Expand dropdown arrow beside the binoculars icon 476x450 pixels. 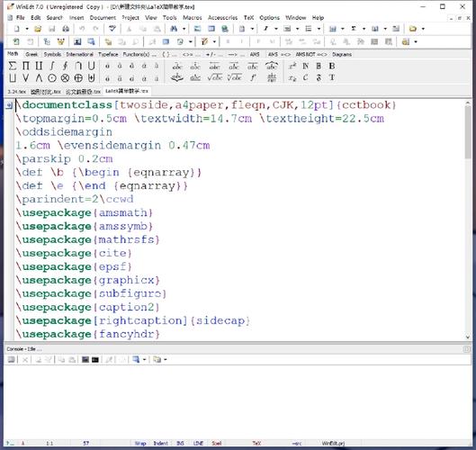184,29
